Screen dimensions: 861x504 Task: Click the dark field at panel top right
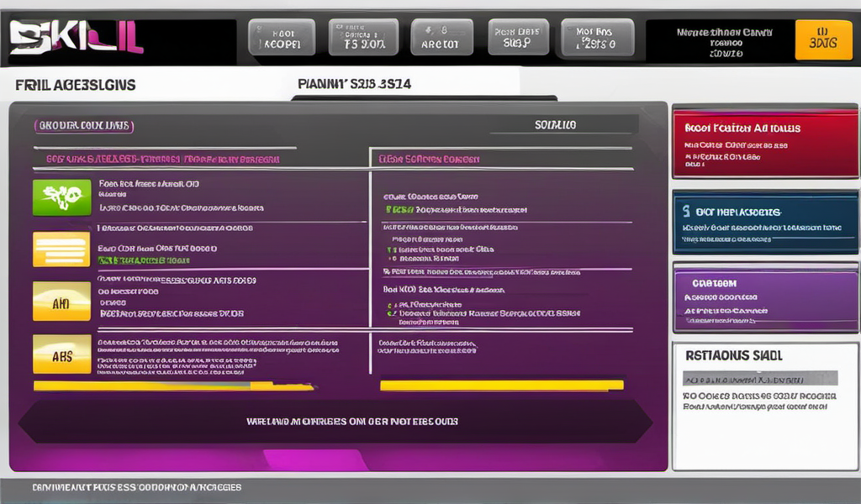[x=555, y=125]
